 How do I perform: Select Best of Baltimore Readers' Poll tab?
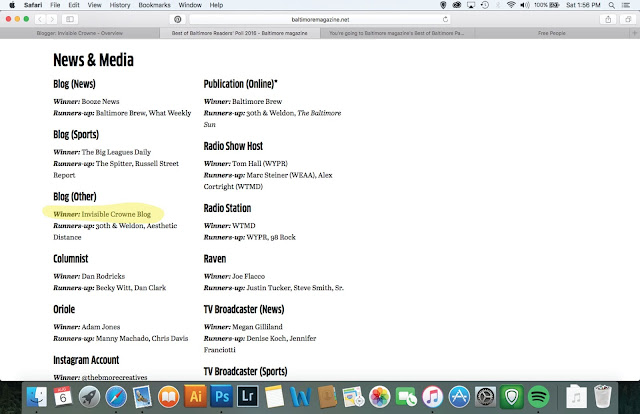pyautogui.click(x=240, y=33)
